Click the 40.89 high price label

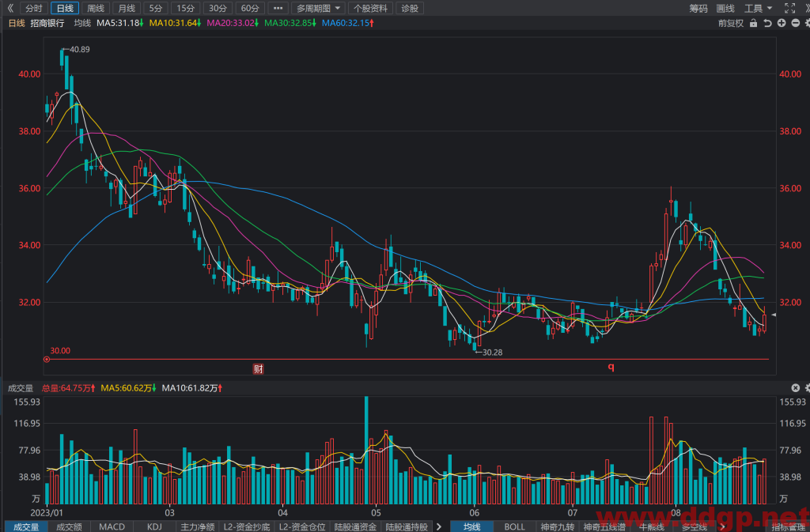pyautogui.click(x=79, y=50)
